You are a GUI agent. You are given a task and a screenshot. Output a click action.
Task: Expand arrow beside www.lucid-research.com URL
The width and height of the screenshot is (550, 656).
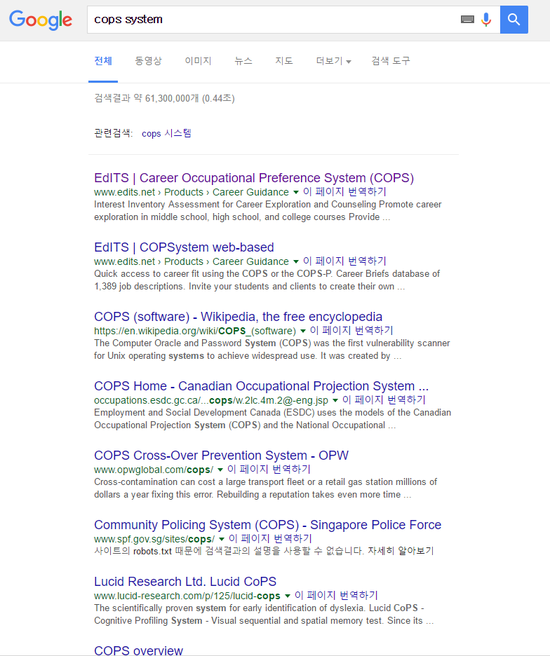[287, 597]
